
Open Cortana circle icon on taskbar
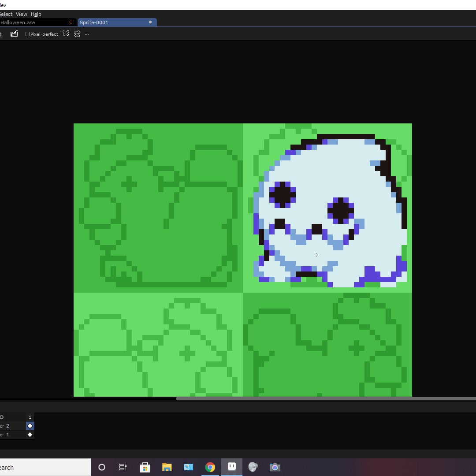click(102, 467)
